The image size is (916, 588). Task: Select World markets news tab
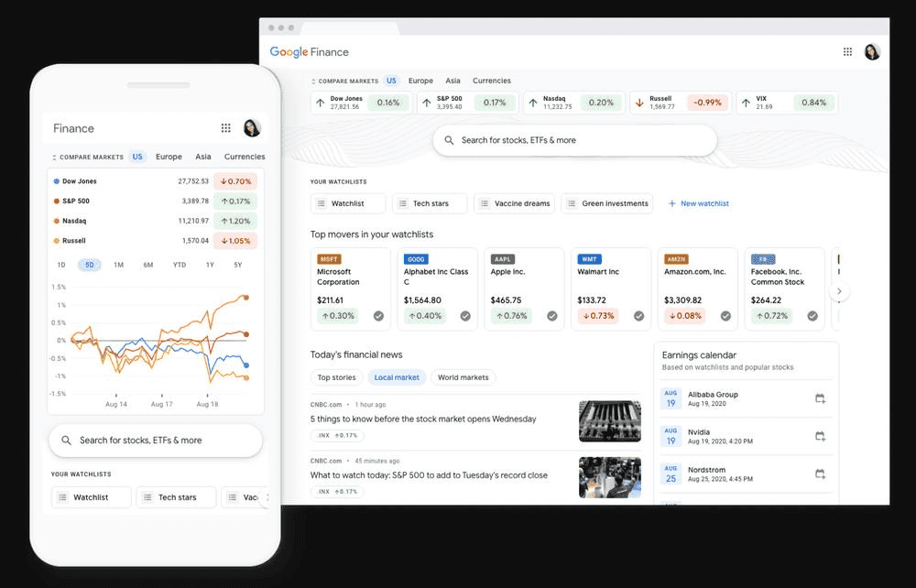click(x=463, y=377)
